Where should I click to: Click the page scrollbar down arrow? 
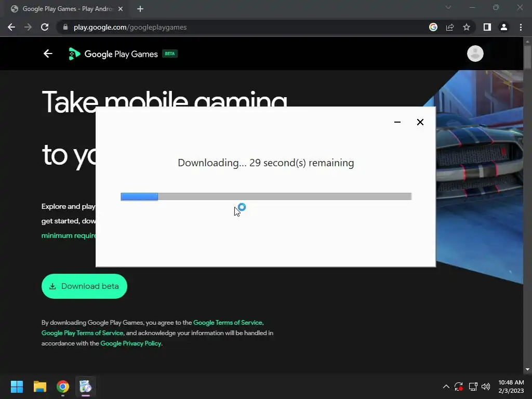527,369
